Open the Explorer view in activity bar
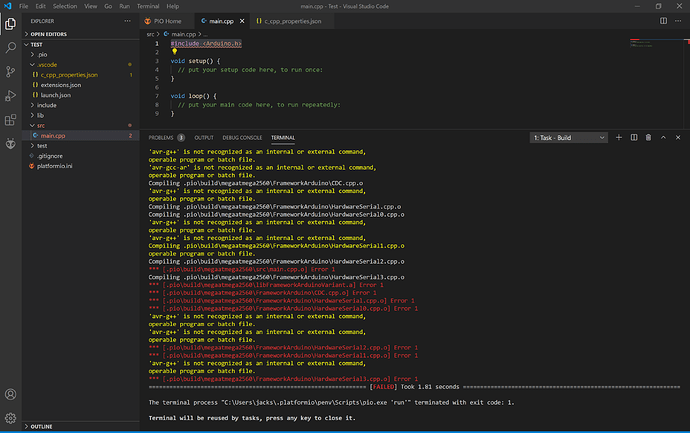The height and width of the screenshot is (433, 690). click(11, 24)
